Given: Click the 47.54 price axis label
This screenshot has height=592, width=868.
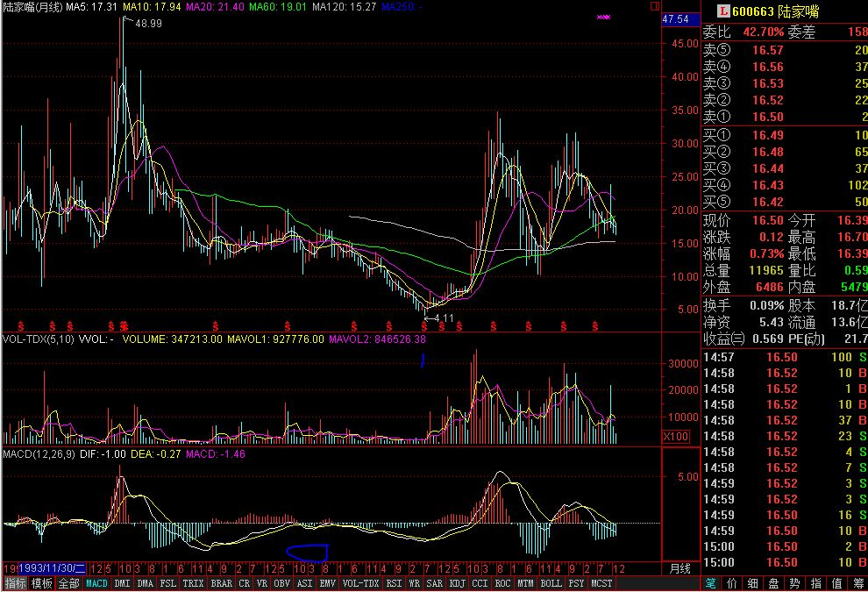Looking at the screenshot, I should click(676, 19).
